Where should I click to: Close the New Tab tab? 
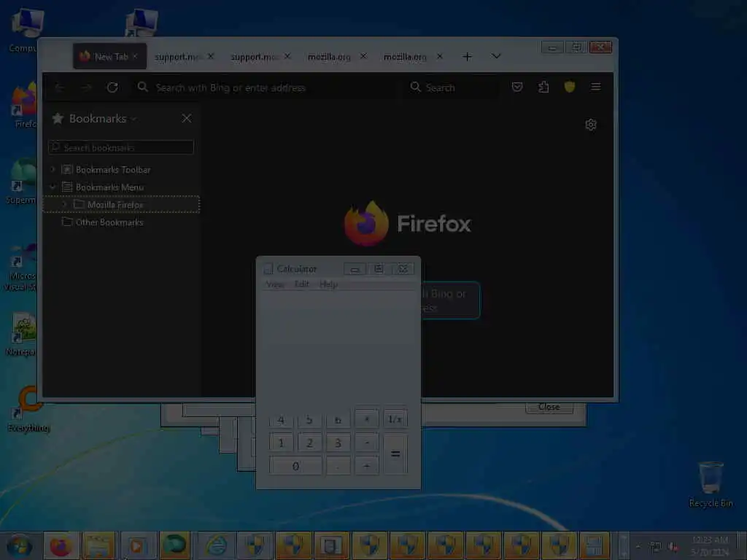click(x=135, y=56)
